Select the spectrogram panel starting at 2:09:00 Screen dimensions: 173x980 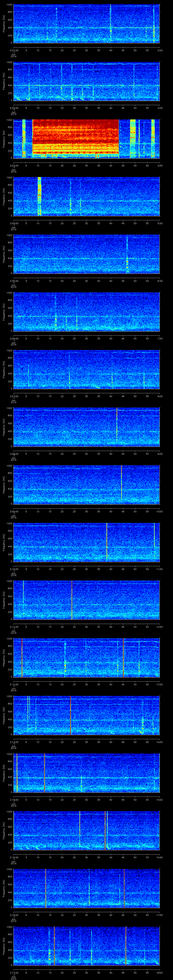tap(86, 485)
